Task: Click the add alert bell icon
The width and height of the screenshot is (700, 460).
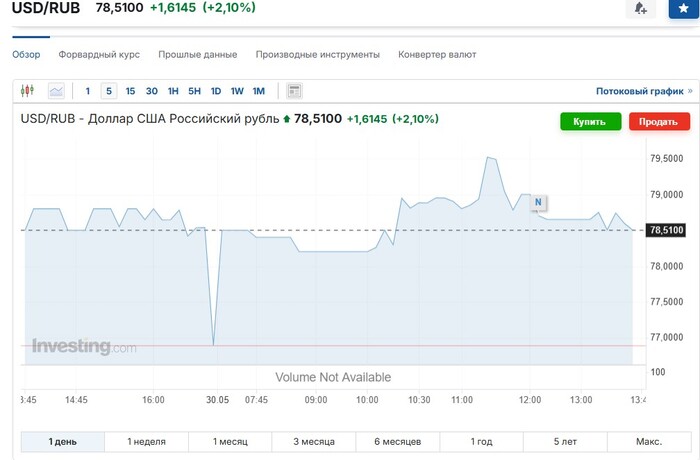Action: 640,8
